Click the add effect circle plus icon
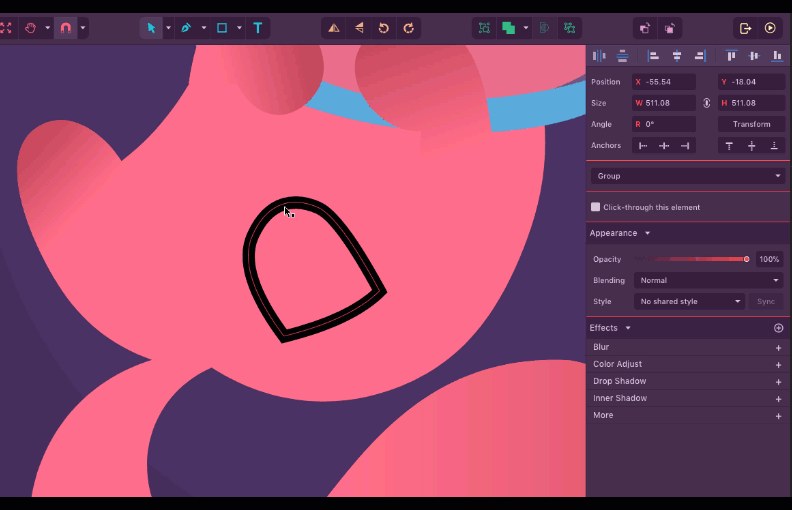The width and height of the screenshot is (792, 510). (x=778, y=328)
